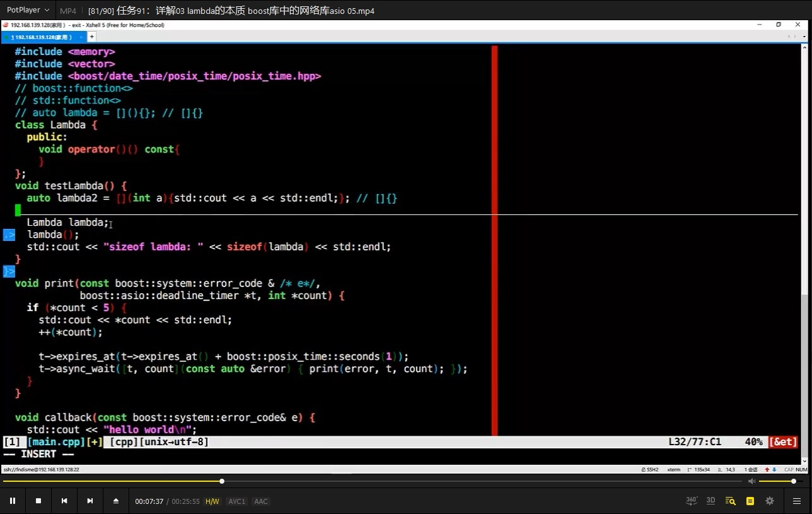The image size is (812, 514).
Task: Open a new tab with the plus button in Xshell
Action: pyautogui.click(x=91, y=37)
